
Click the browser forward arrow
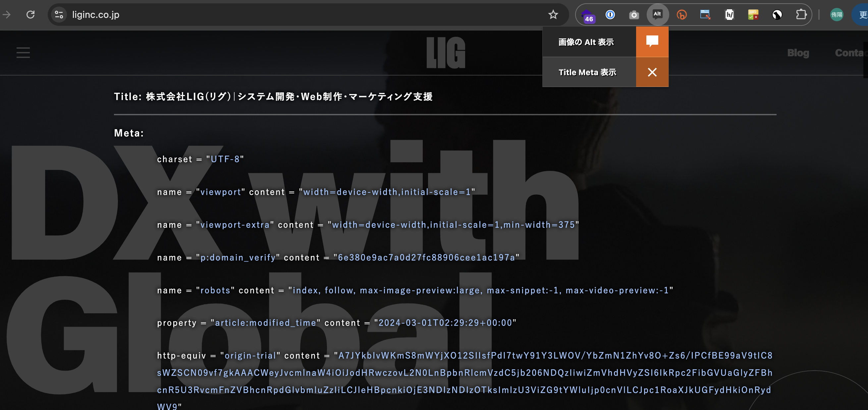pyautogui.click(x=7, y=15)
